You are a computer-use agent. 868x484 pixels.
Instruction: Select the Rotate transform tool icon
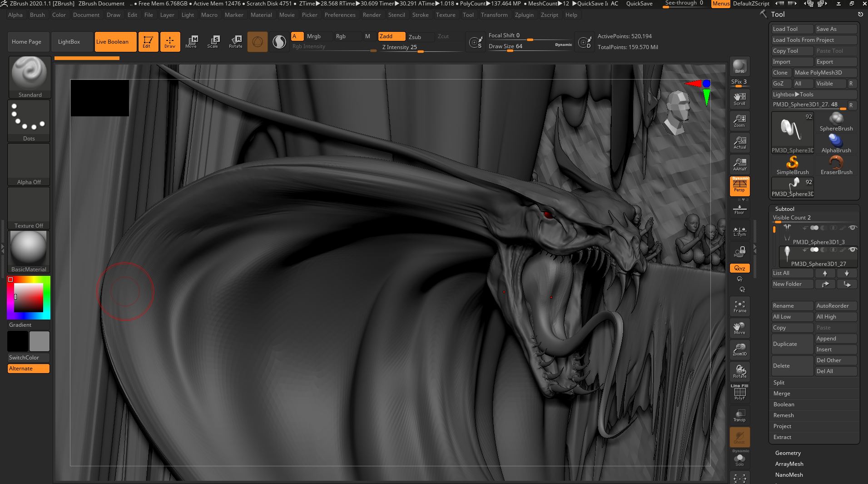click(235, 41)
